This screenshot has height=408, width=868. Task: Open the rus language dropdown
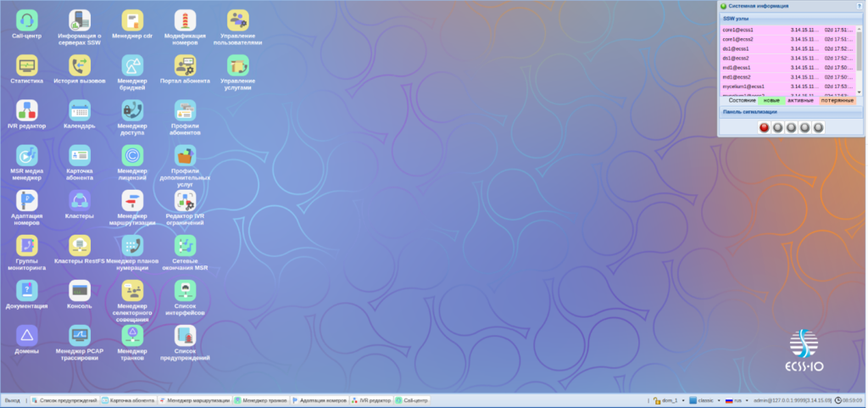click(x=735, y=400)
